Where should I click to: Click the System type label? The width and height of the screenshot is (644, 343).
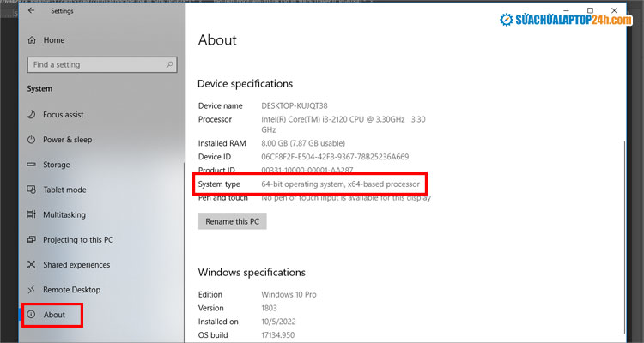(219, 184)
